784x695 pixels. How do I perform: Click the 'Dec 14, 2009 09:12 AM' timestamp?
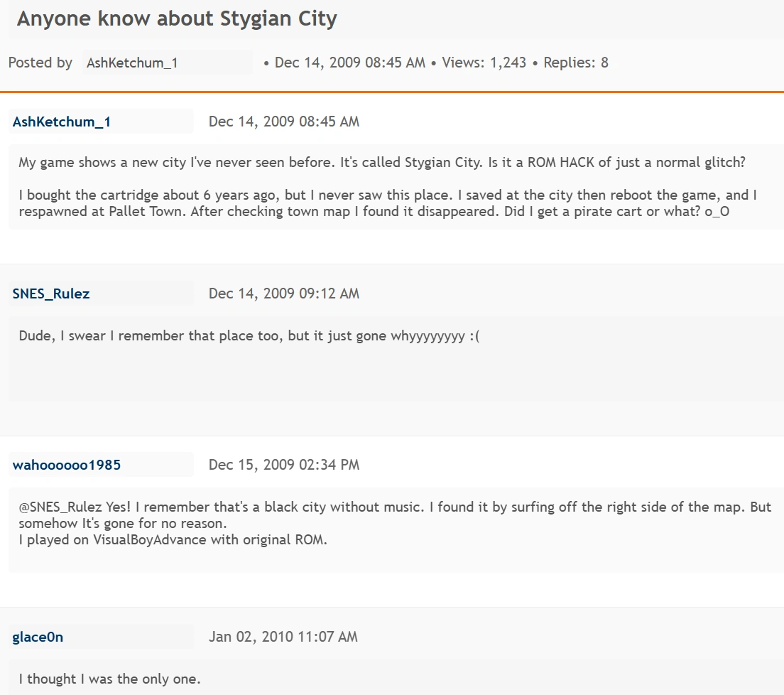point(284,293)
